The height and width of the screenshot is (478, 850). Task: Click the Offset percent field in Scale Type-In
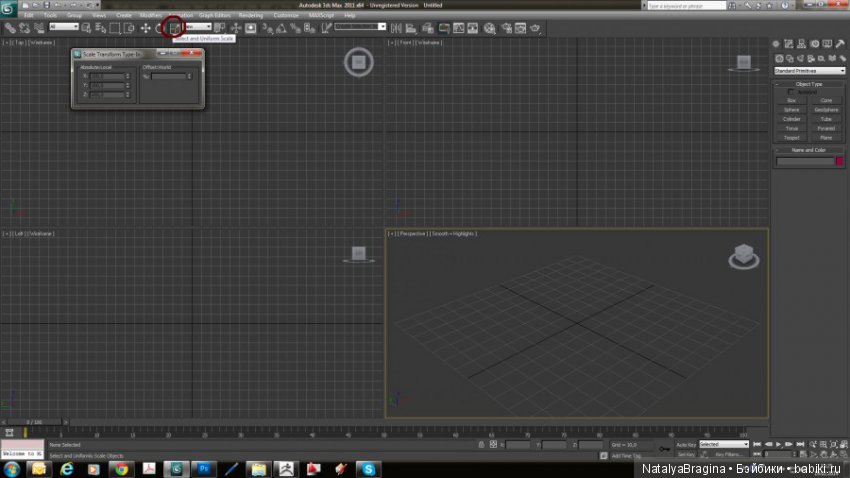pos(169,76)
